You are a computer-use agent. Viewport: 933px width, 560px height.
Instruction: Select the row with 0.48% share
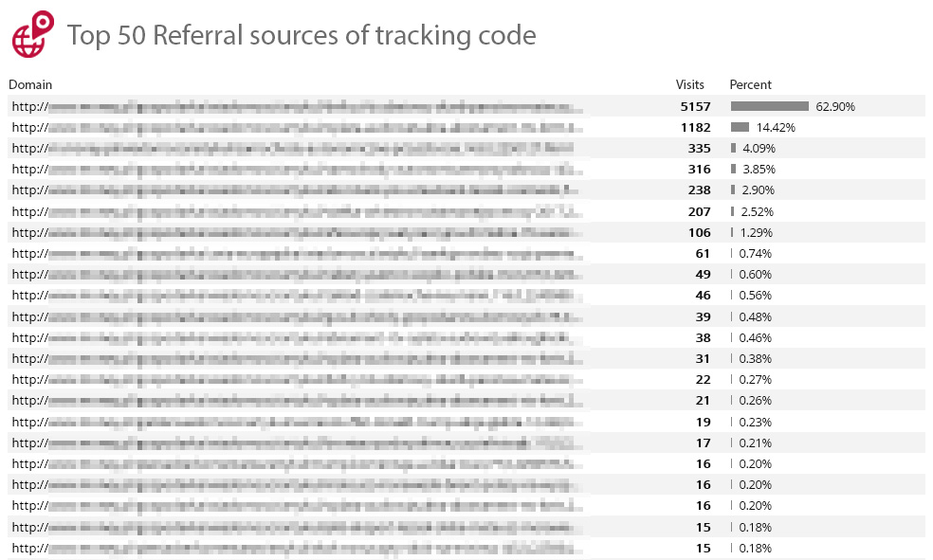[466, 316]
